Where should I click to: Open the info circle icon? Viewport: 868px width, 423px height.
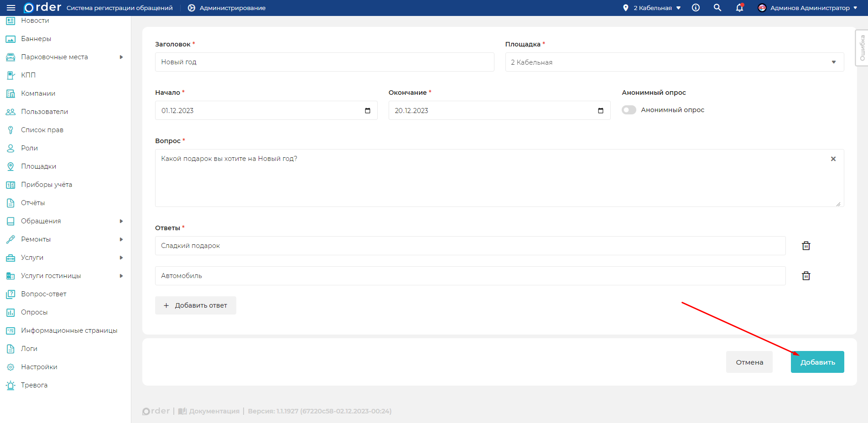tap(696, 8)
